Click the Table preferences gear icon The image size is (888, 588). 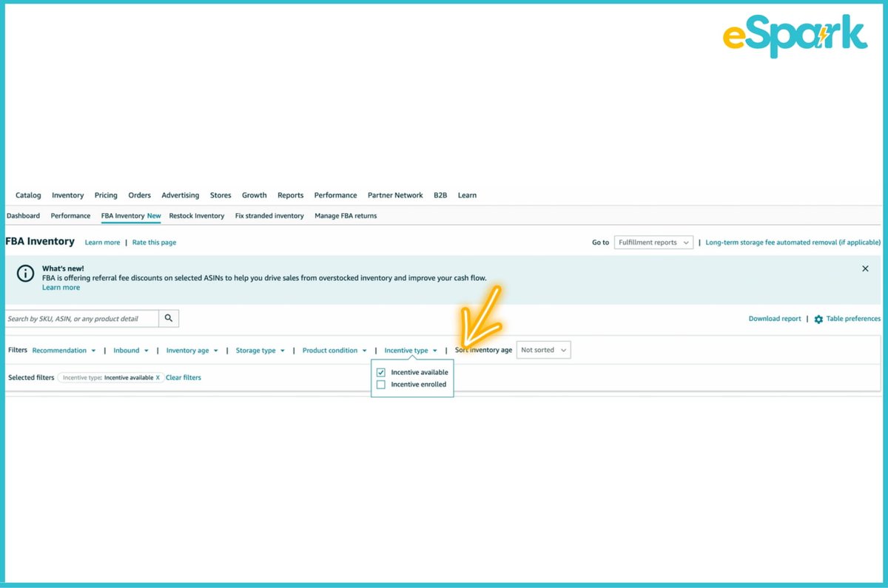(x=818, y=319)
